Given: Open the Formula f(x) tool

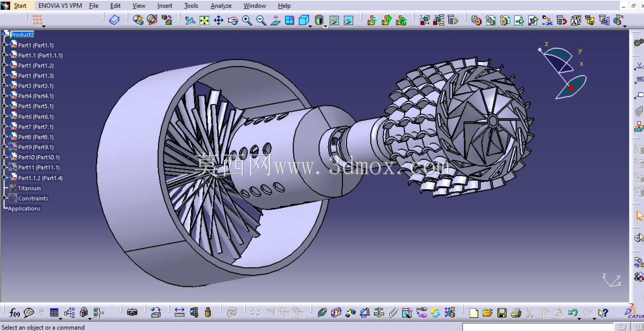Looking at the screenshot, I should pos(14,313).
